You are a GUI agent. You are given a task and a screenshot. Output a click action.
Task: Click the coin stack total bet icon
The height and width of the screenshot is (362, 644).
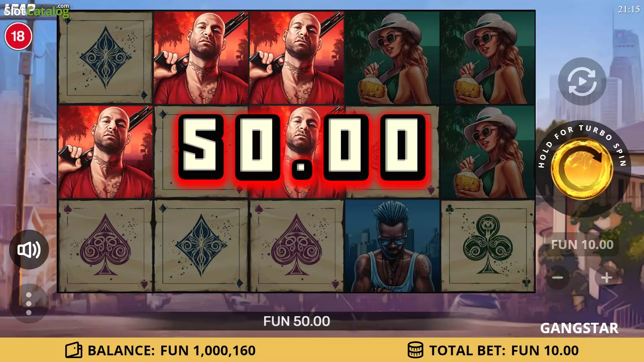415,350
